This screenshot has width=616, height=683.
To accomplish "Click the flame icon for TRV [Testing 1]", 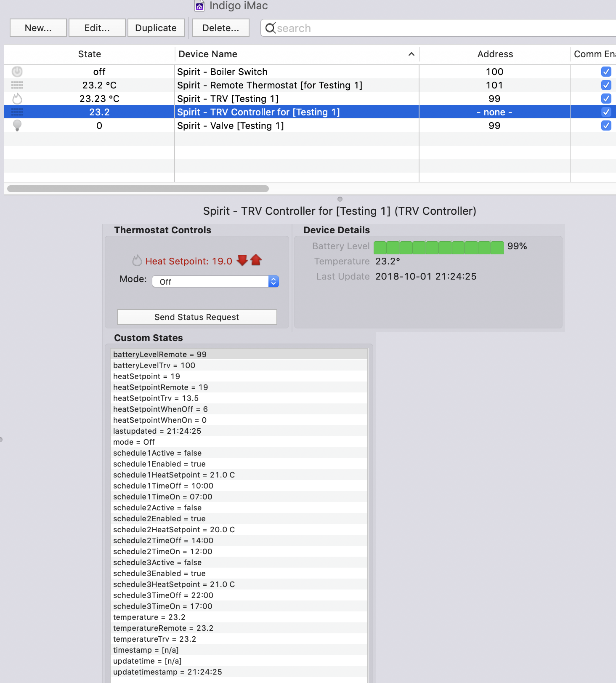I will coord(17,99).
